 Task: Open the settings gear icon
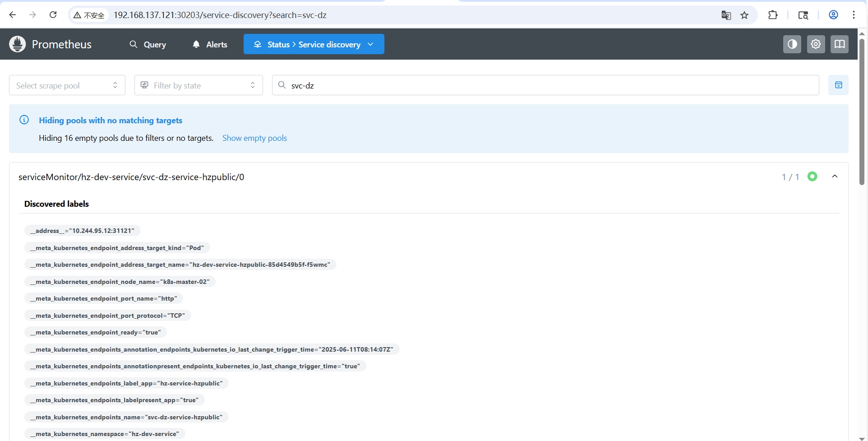tap(816, 44)
